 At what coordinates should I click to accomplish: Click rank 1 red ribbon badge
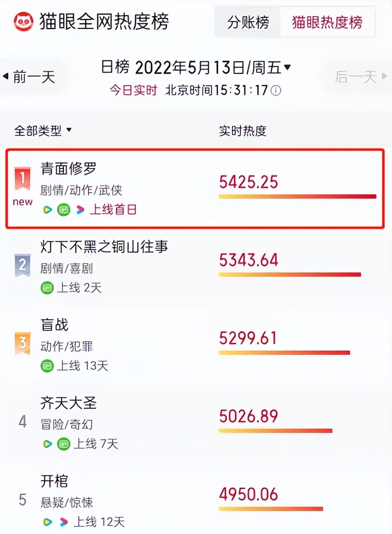(x=22, y=178)
